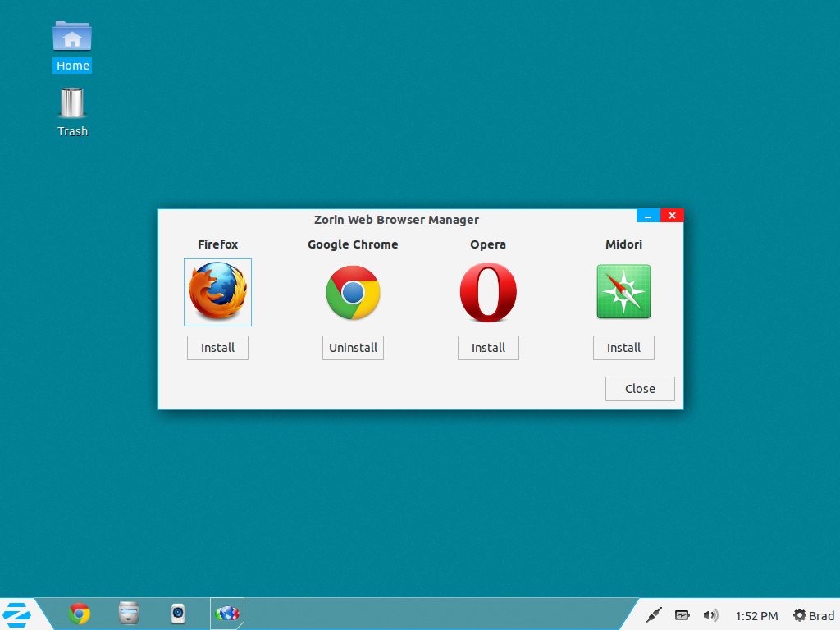The width and height of the screenshot is (840, 630).
Task: Select the Firefox browser icon
Action: pos(217,292)
